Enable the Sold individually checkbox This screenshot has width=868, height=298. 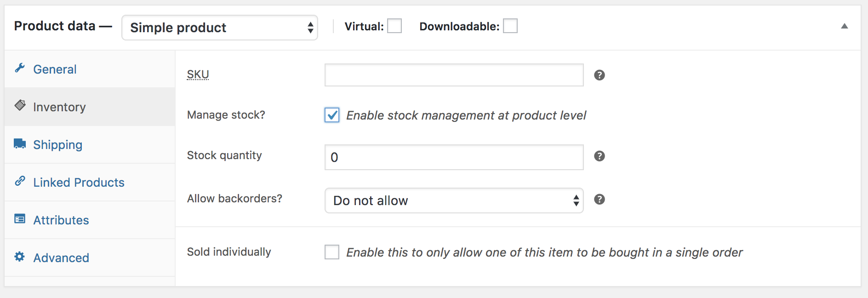332,252
